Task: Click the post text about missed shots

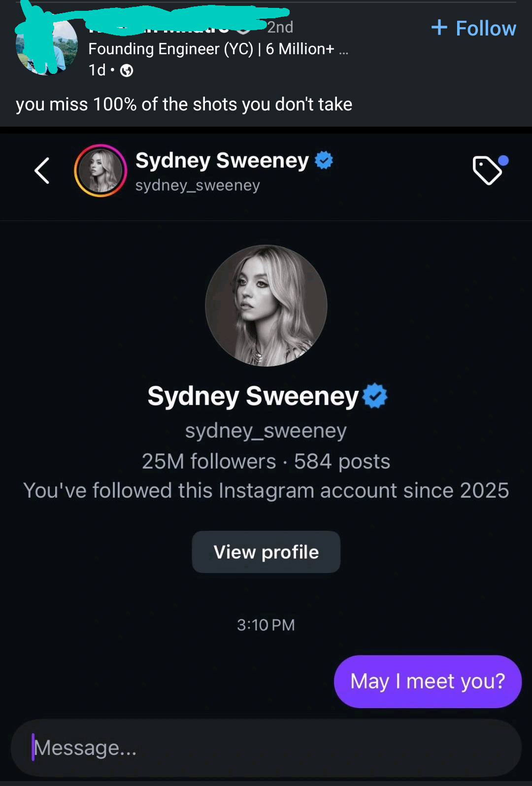Action: coord(184,104)
